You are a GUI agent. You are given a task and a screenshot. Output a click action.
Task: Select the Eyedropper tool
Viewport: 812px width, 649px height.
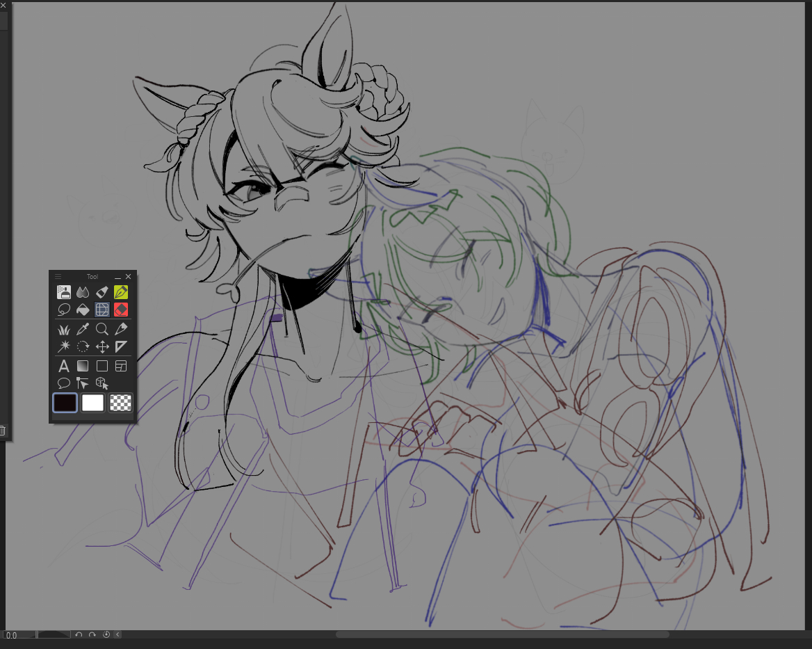(x=83, y=329)
